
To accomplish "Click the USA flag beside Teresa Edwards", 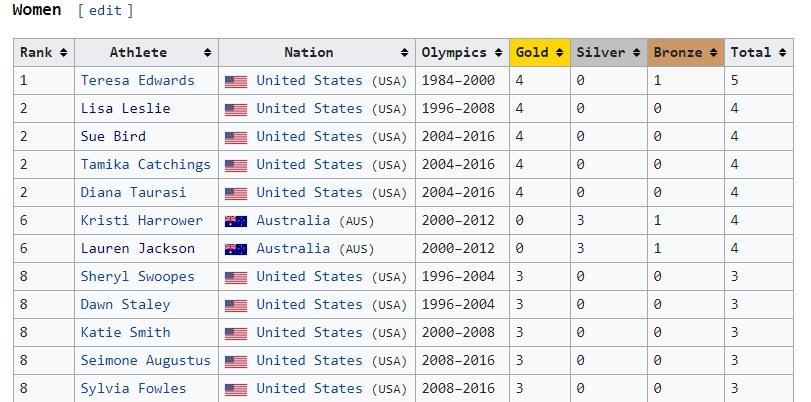I will coord(236,81).
